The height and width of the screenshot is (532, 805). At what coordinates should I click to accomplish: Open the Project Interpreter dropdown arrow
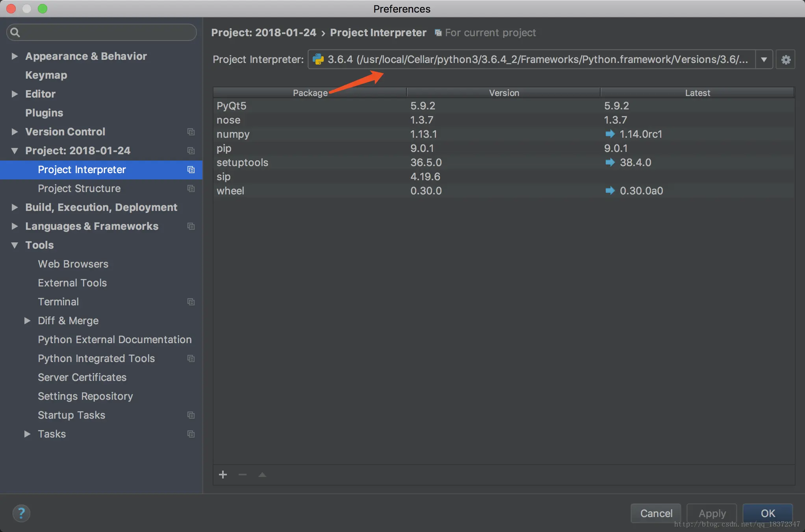764,60
